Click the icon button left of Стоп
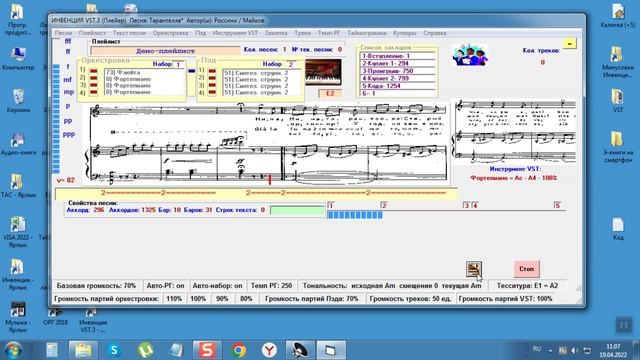Viewport: 640px width, 360px height. pos(473,269)
